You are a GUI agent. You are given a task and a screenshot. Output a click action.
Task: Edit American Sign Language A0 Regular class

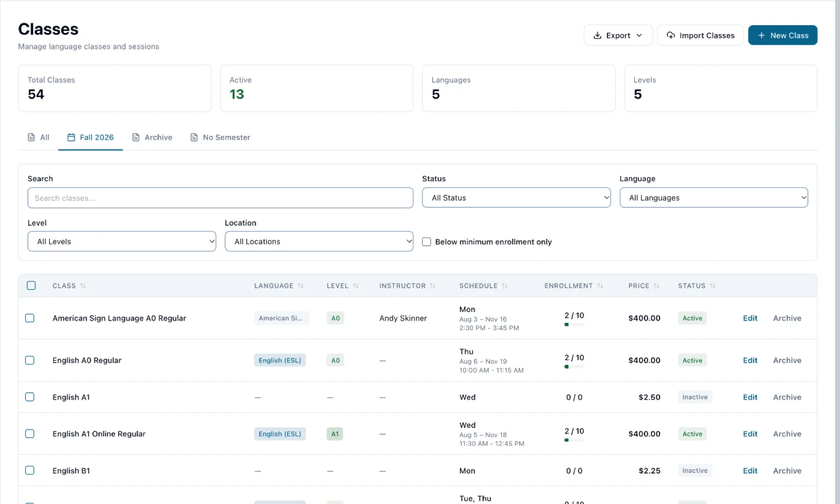pyautogui.click(x=750, y=318)
